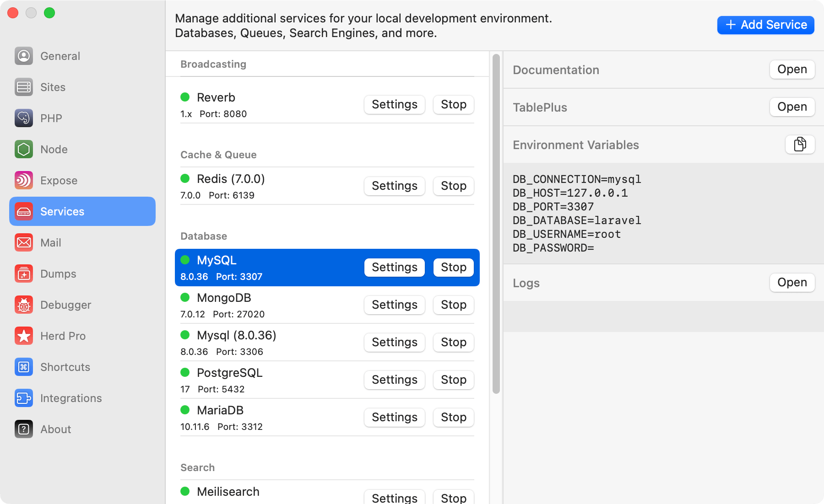Click the green status dot for MongoDB

coord(185,297)
